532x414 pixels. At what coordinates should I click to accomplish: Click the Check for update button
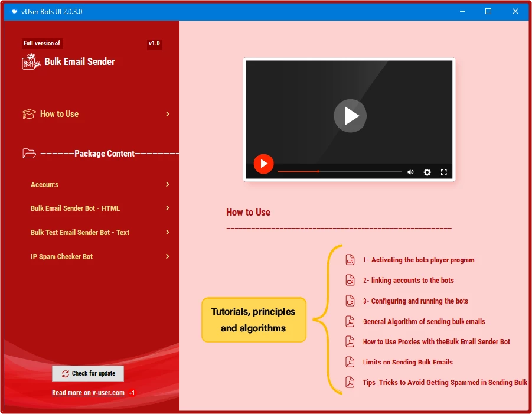click(88, 374)
